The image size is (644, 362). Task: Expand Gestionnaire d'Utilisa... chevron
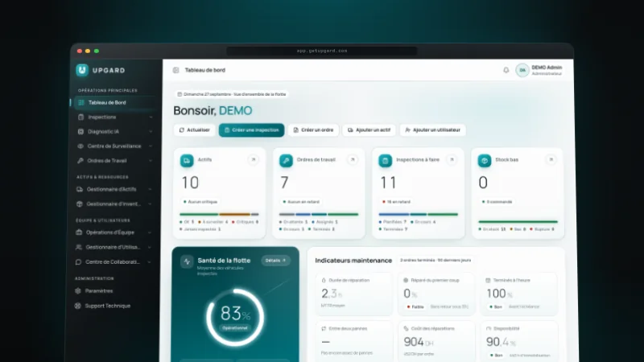coord(150,248)
